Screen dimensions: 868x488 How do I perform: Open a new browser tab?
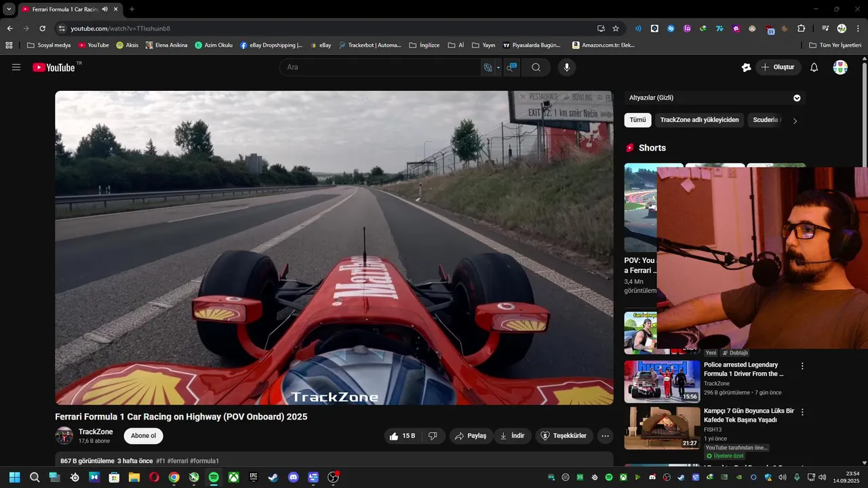(x=132, y=9)
